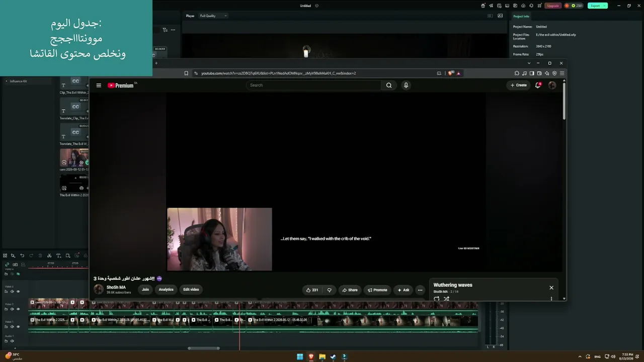Open YouTube Create menu
This screenshot has height=362, width=644.
click(519, 85)
